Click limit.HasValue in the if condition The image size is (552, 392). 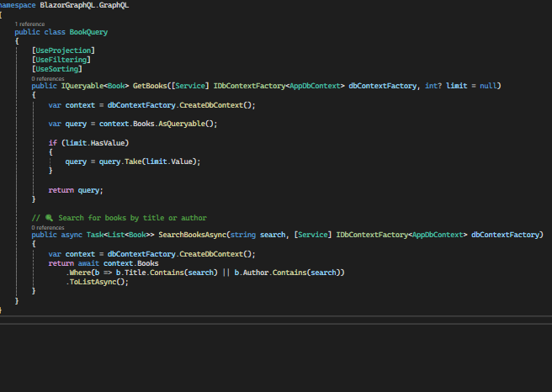click(x=95, y=143)
